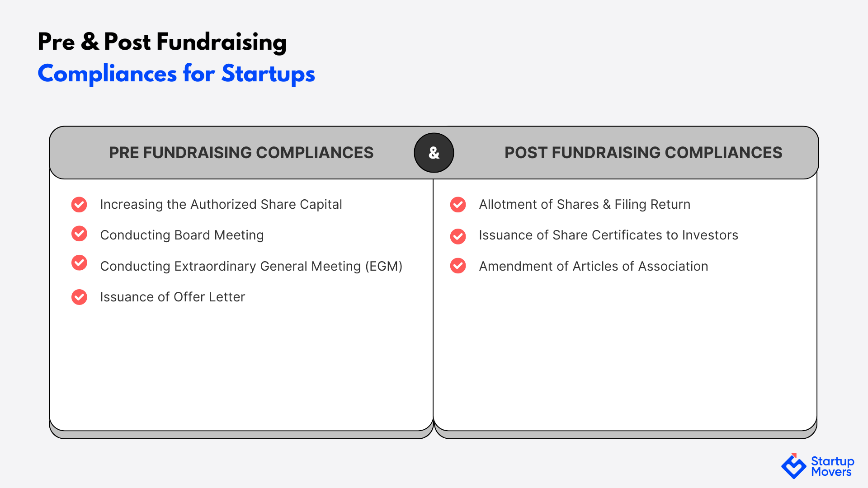Image resolution: width=868 pixels, height=488 pixels.
Task: Click checkmark beside Amendment of Articles of Association
Action: [458, 266]
